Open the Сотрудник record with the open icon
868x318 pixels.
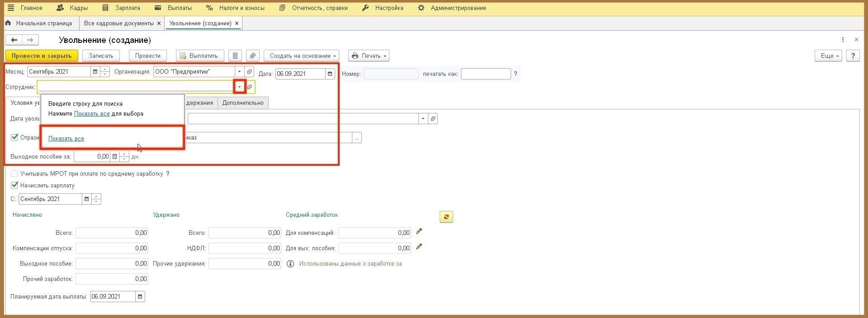point(250,87)
